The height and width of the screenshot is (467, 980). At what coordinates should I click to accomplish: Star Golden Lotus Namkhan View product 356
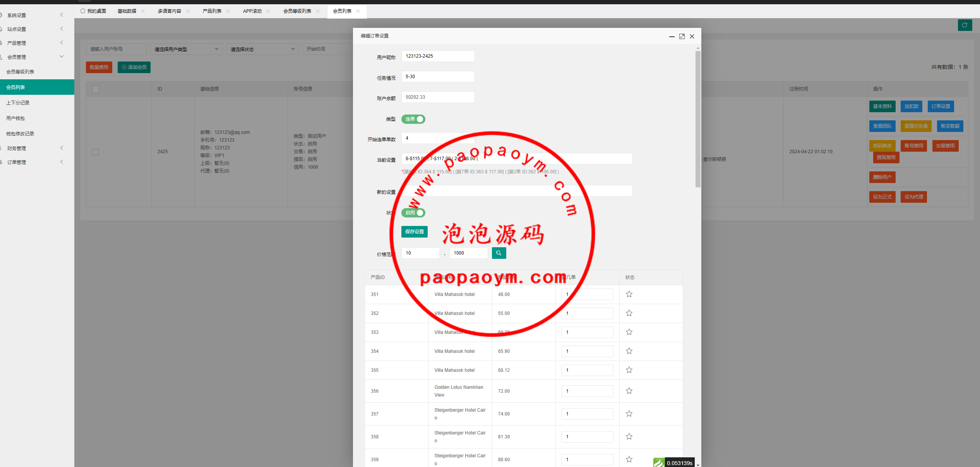(x=629, y=391)
